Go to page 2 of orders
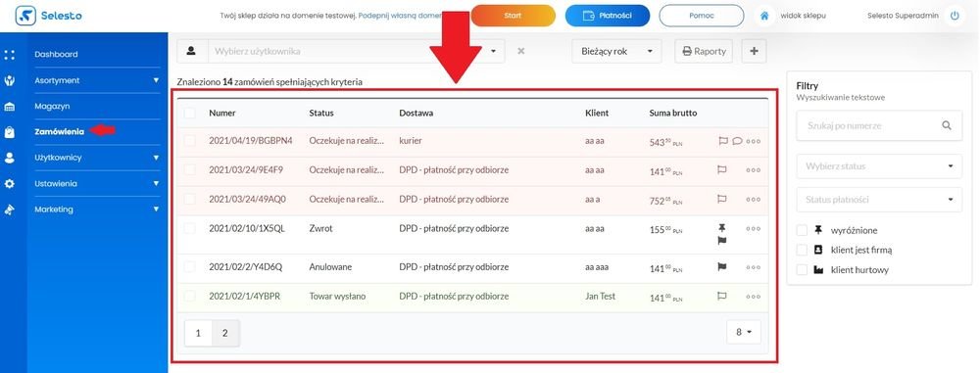Screen dimensions: 980x373 pos(225,333)
